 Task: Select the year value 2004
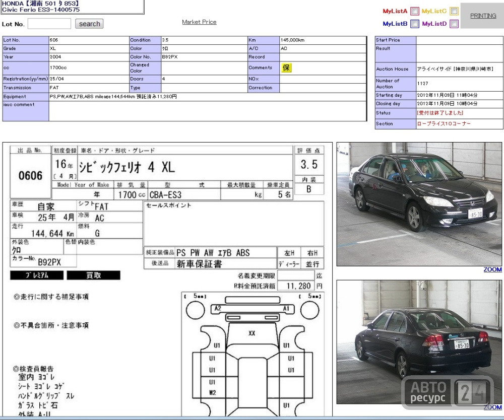click(55, 57)
